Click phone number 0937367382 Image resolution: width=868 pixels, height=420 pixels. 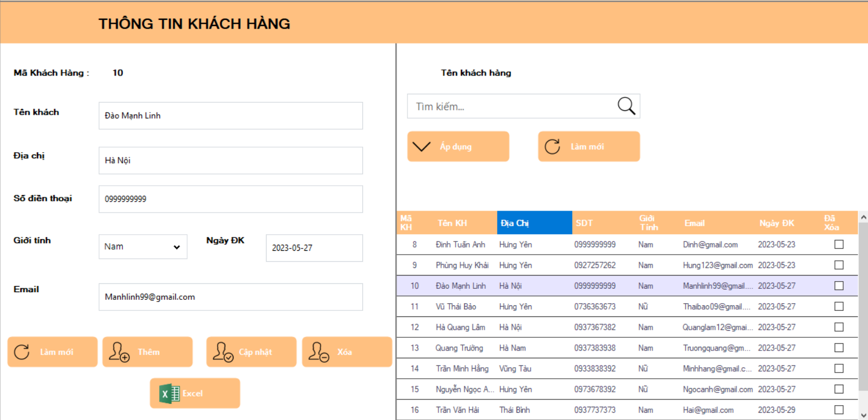coord(595,327)
